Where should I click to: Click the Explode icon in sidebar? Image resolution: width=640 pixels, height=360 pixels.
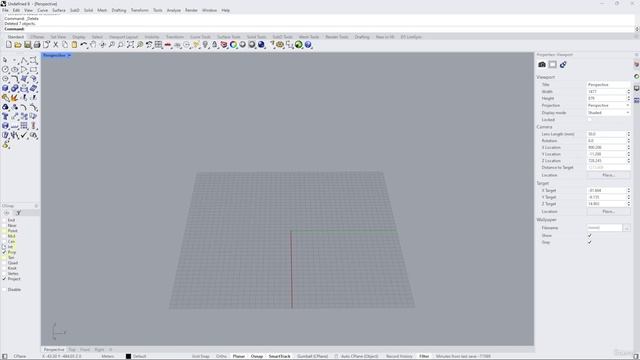tap(15, 98)
